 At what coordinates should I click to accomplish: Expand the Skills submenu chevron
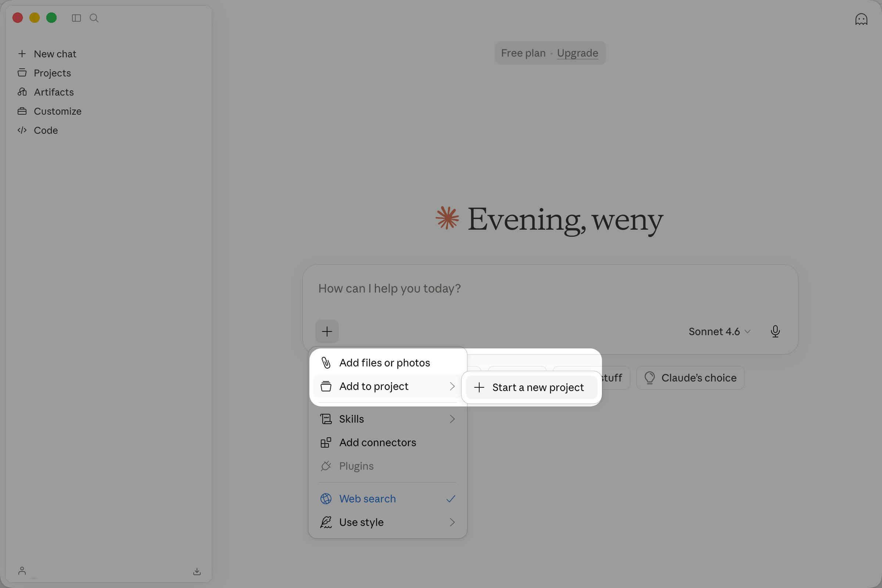[452, 419]
